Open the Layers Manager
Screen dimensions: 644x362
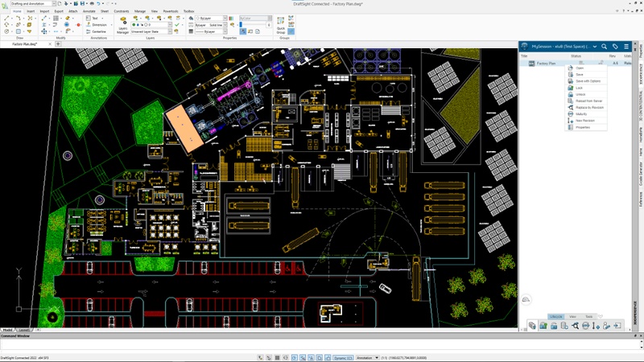pos(123,22)
